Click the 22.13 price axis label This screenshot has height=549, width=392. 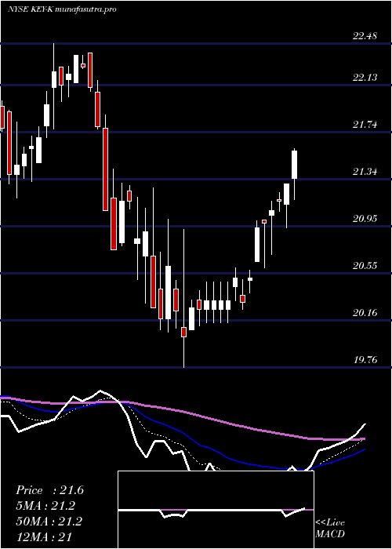[x=365, y=78]
